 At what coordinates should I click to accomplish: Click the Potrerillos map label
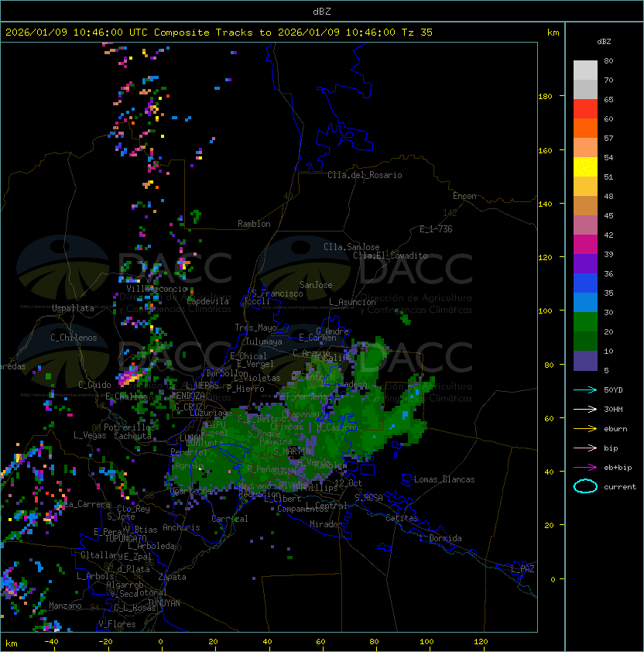[x=129, y=427]
